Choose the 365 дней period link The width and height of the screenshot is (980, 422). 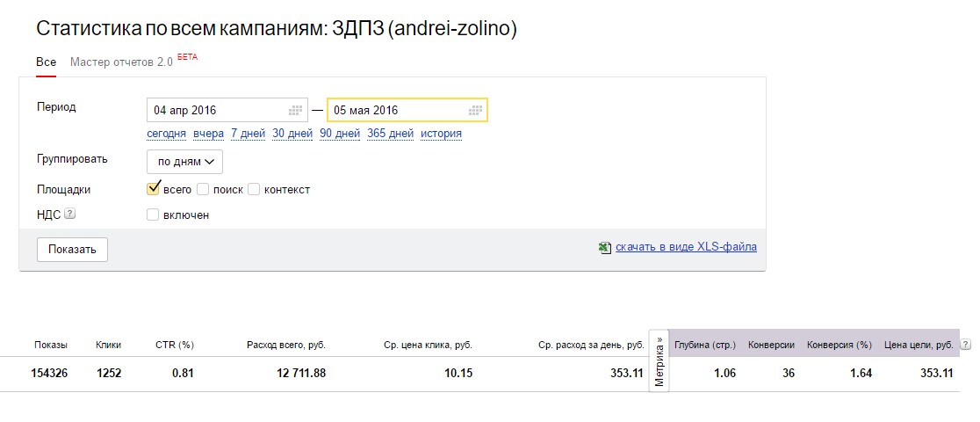(390, 134)
